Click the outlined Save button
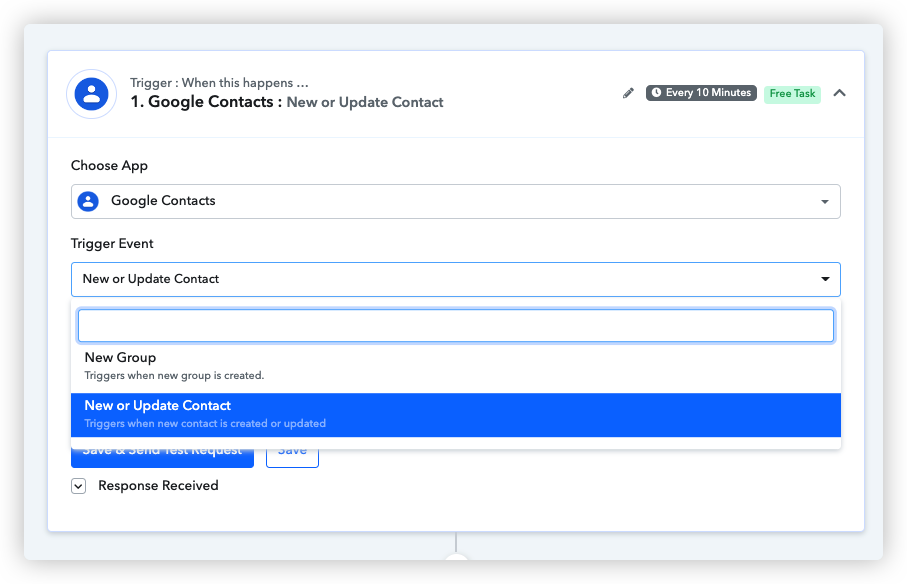The height and width of the screenshot is (584, 907). tap(292, 458)
